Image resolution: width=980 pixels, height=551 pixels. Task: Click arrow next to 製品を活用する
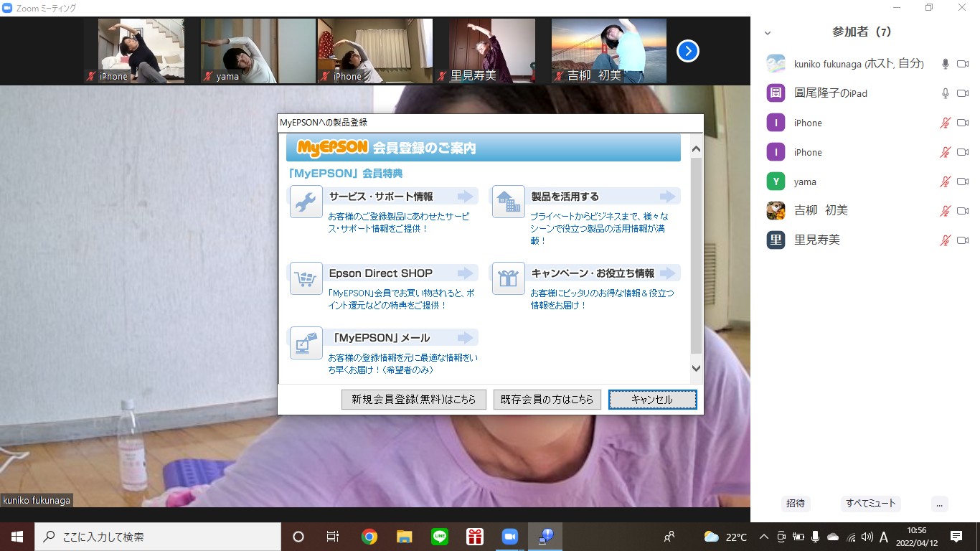tap(668, 197)
